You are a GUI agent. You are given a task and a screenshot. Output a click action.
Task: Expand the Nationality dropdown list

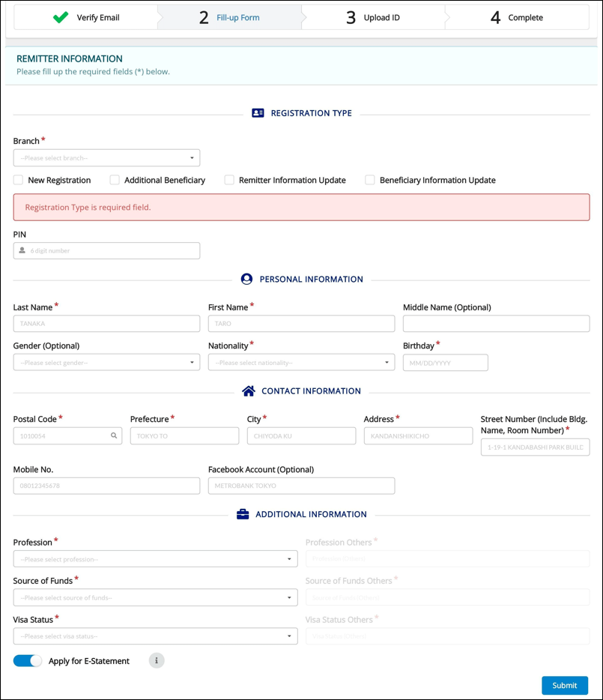(x=301, y=363)
